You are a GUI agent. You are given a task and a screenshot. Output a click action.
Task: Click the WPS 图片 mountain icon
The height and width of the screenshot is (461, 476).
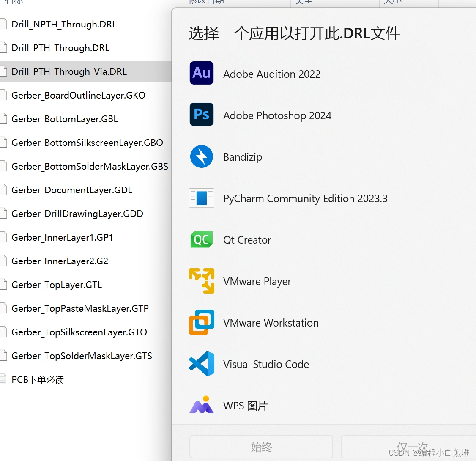click(202, 405)
